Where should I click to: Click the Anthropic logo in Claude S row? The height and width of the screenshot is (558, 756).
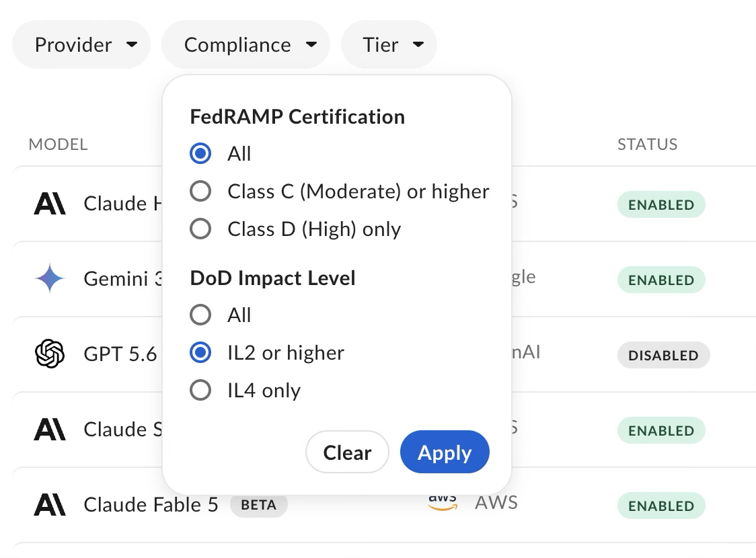50,430
